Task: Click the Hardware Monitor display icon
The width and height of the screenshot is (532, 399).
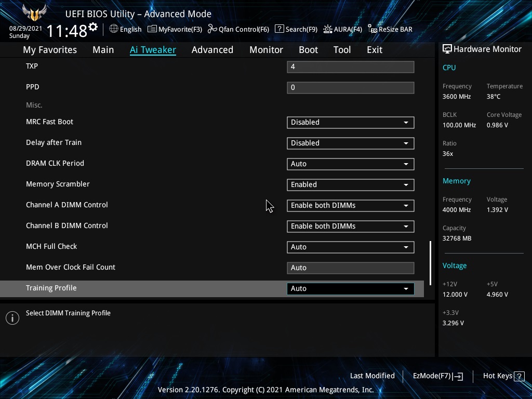Action: click(x=447, y=49)
